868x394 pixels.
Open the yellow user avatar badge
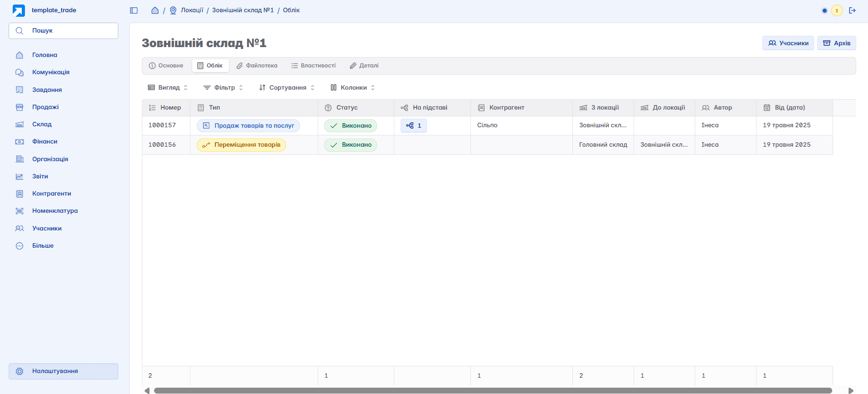(x=837, y=10)
